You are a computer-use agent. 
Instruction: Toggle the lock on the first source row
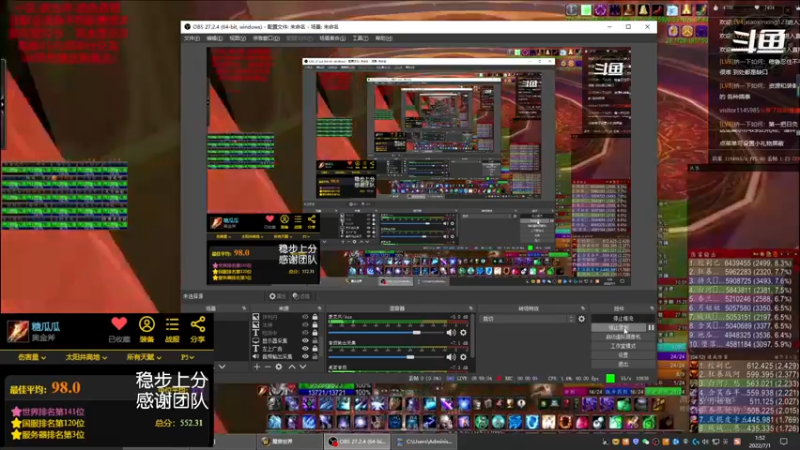(x=315, y=317)
